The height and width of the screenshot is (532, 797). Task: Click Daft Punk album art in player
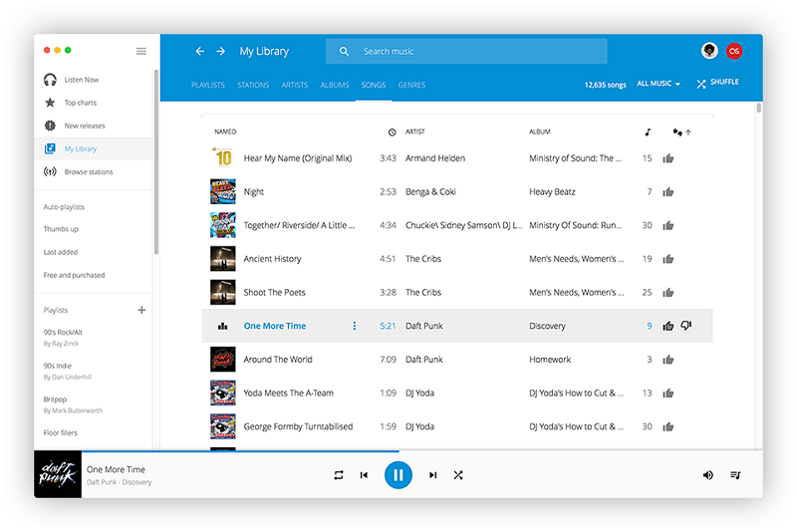click(x=58, y=474)
